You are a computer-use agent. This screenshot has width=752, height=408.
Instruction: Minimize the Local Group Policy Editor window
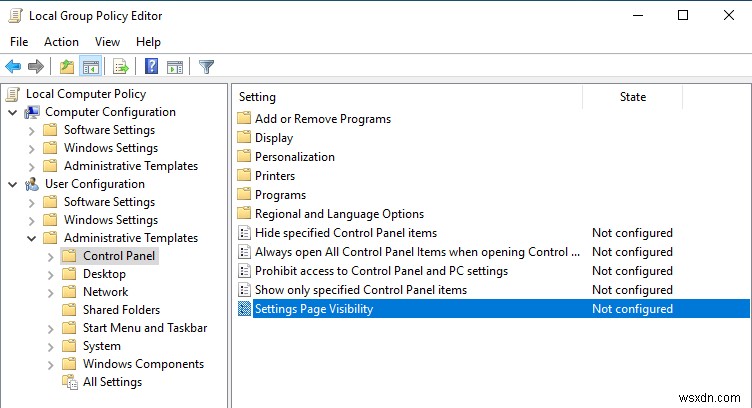638,15
